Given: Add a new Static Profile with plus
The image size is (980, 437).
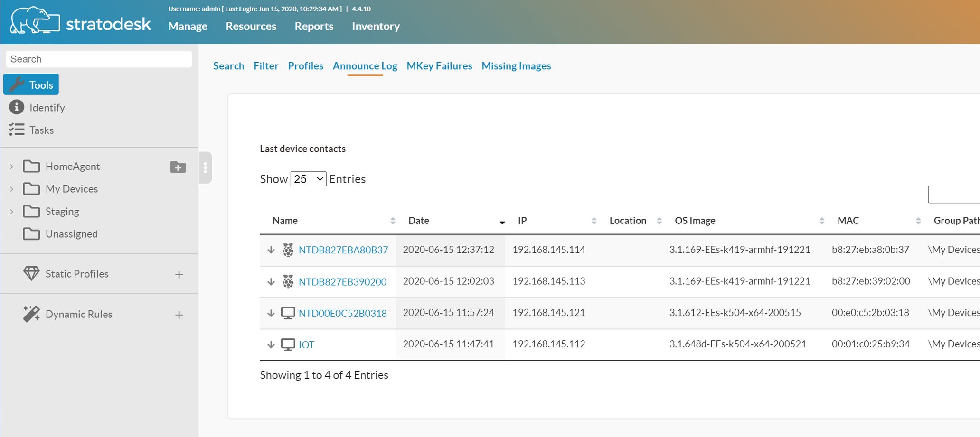Looking at the screenshot, I should pos(179,274).
